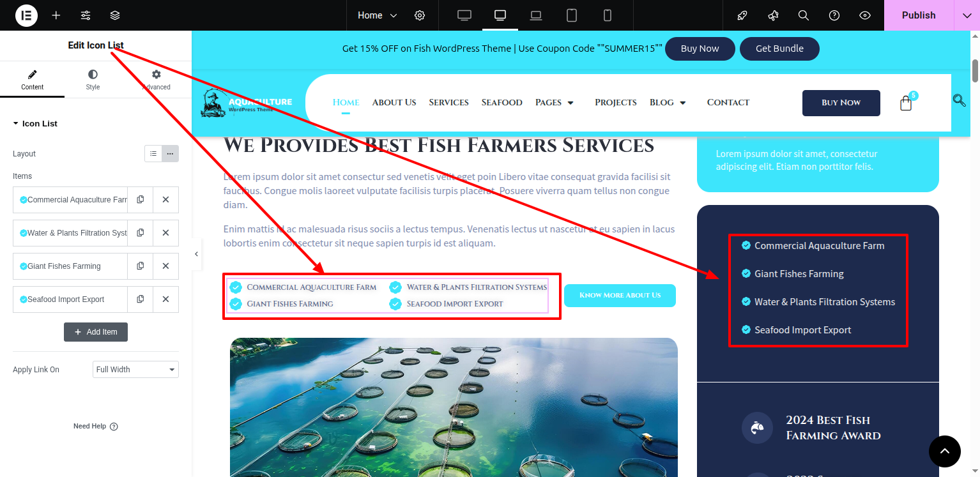The width and height of the screenshot is (980, 477).
Task: Open Add Element plus icon in top bar
Action: click(56, 15)
